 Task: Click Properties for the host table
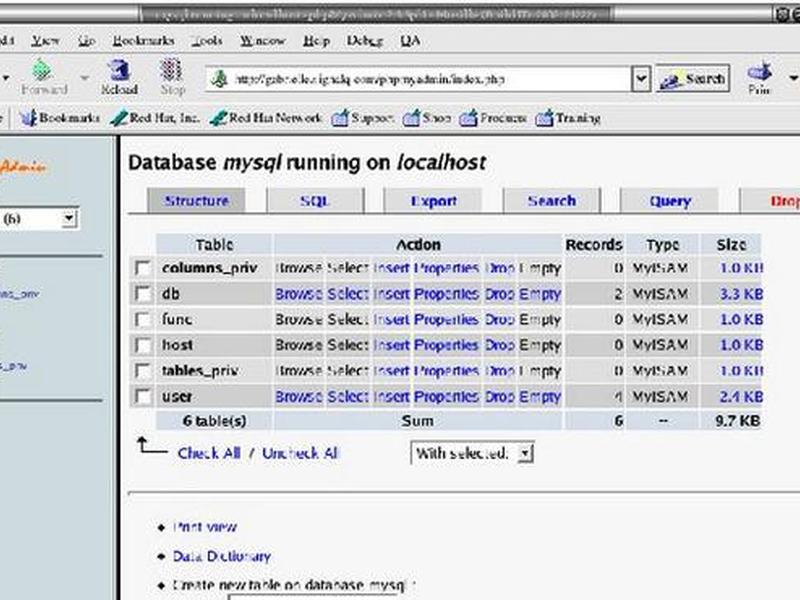tap(446, 345)
